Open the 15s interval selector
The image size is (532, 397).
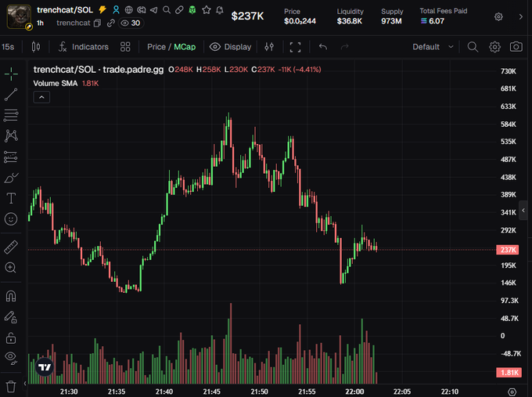(8, 47)
